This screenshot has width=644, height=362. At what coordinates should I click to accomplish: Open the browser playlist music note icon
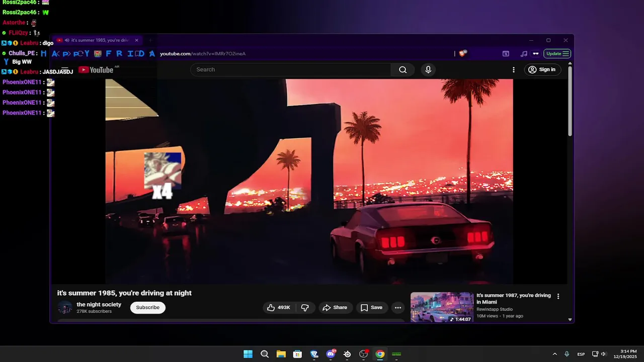pyautogui.click(x=524, y=54)
